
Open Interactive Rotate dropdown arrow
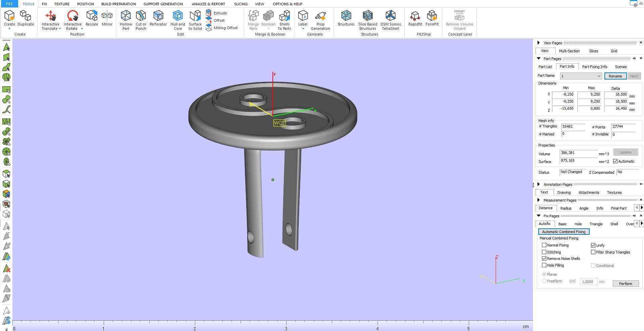(x=82, y=29)
